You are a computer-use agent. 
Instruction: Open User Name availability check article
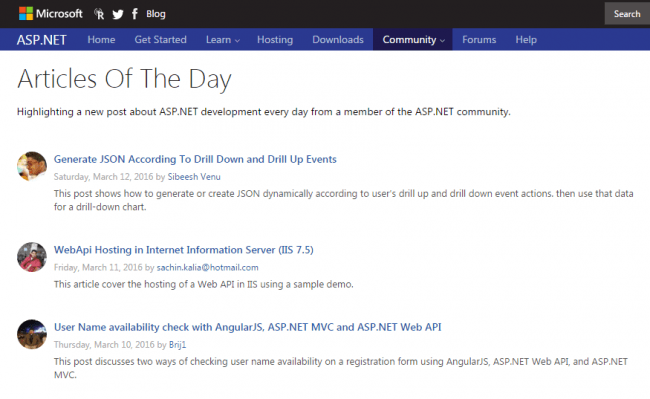pyautogui.click(x=247, y=327)
